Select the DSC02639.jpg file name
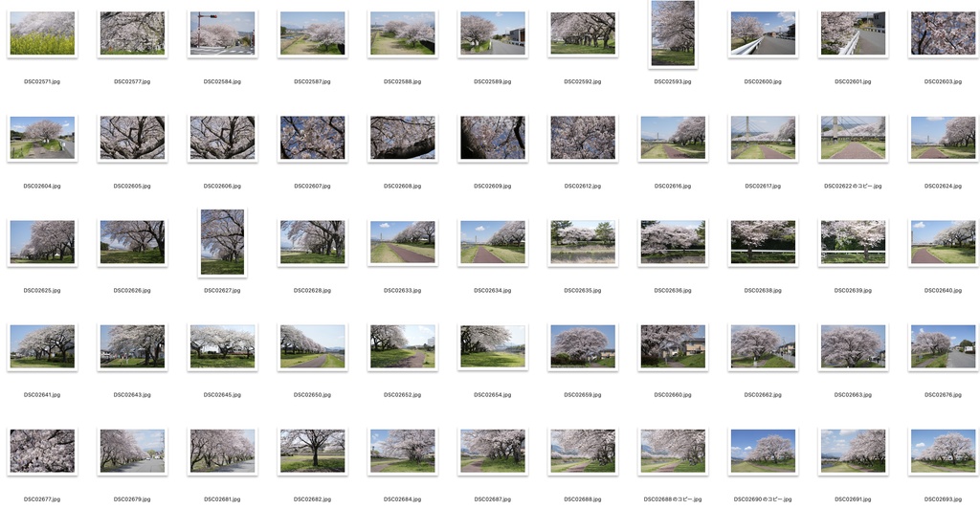 (x=853, y=291)
